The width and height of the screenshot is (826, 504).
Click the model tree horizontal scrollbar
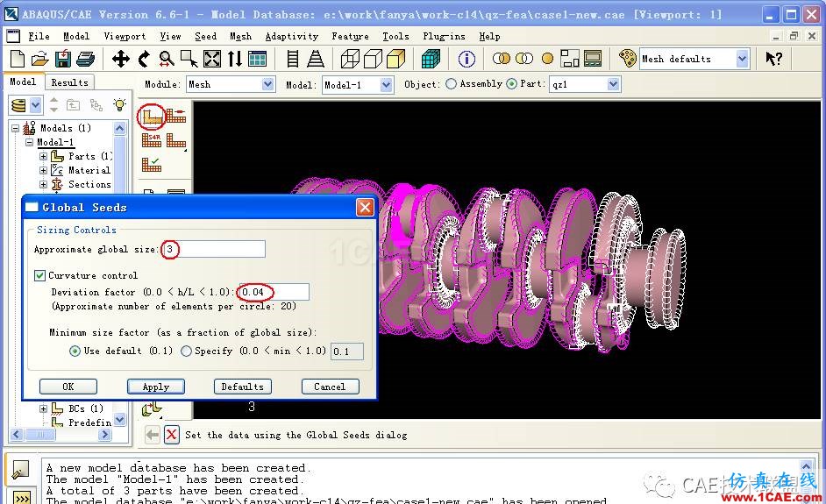[61, 435]
